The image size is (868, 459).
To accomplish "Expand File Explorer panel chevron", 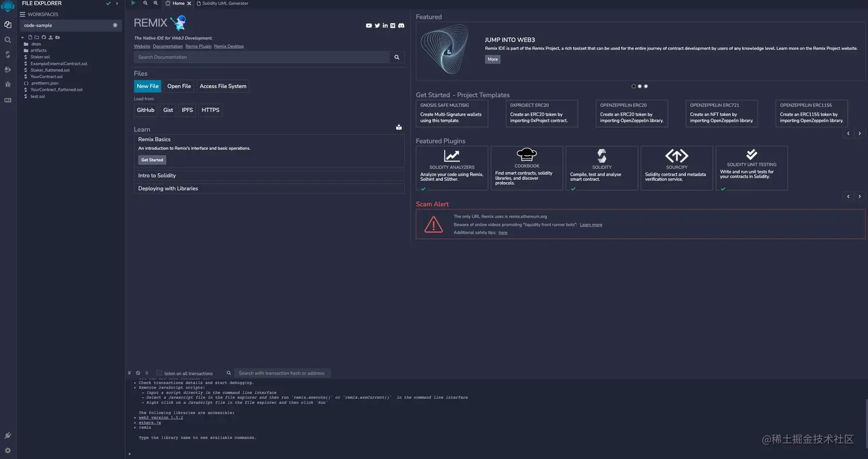I will point(117,3).
